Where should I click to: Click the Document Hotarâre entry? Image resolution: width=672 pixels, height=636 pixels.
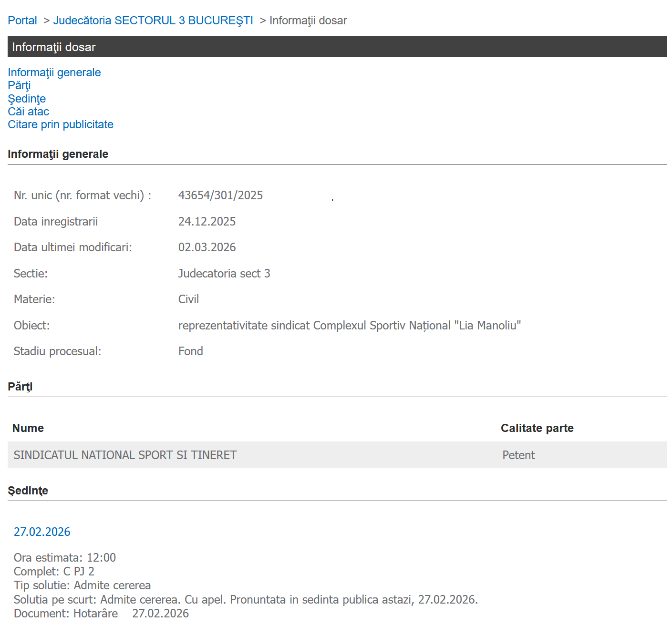tap(101, 613)
